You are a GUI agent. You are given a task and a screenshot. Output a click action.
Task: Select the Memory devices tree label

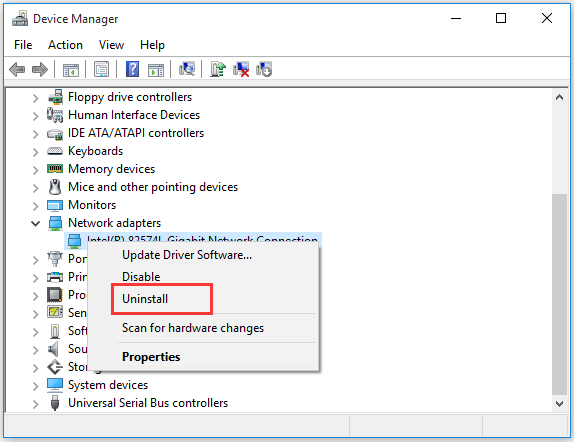111,169
